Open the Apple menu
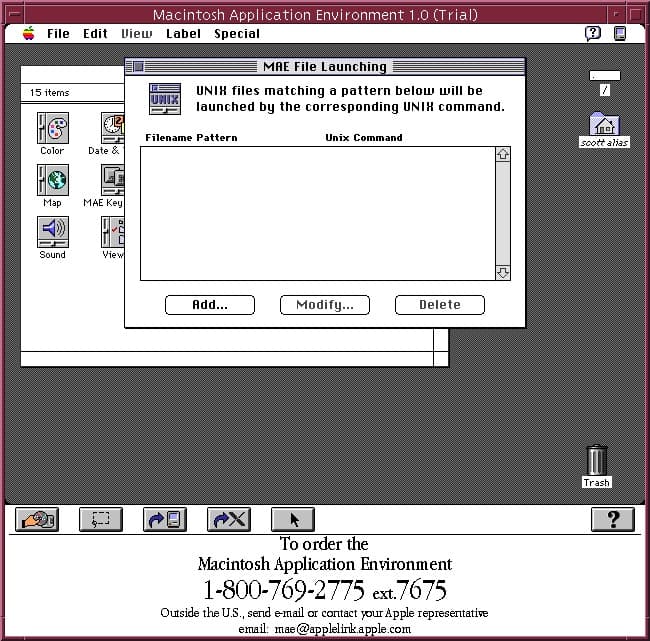650x641 pixels. [29, 34]
